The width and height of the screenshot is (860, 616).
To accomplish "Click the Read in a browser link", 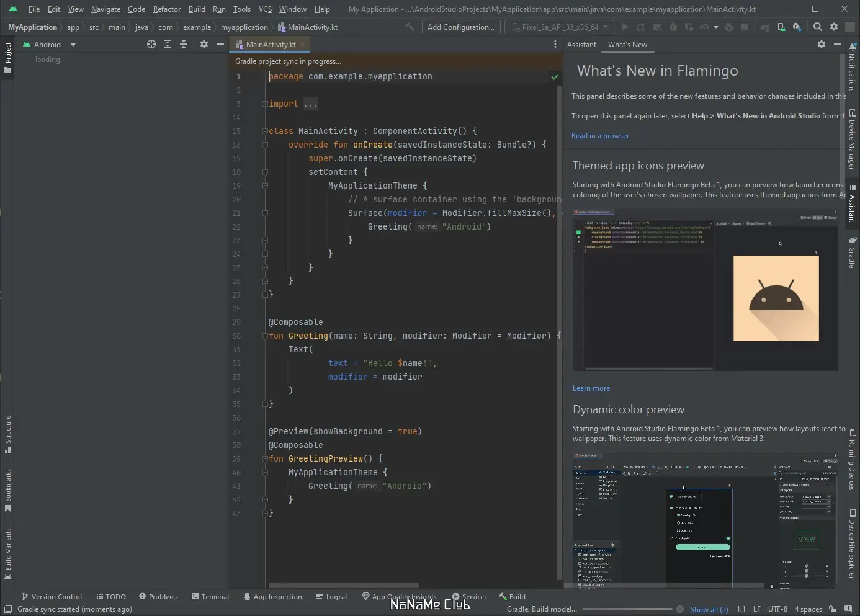I will coord(600,136).
